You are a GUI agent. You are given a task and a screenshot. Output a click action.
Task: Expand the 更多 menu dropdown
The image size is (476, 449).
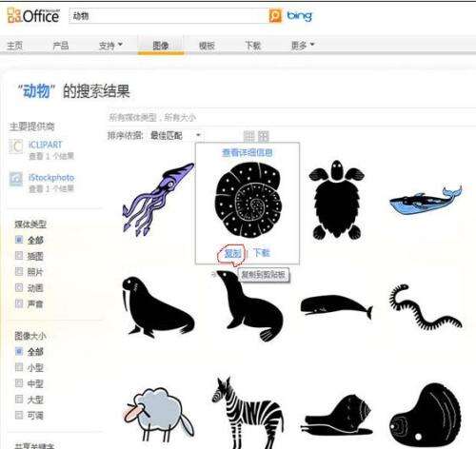pos(303,46)
